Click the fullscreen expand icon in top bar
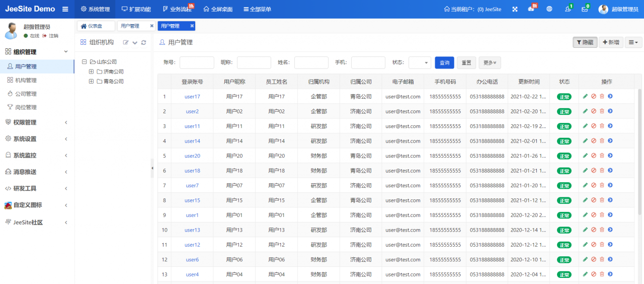This screenshot has height=284, width=644. click(515, 9)
